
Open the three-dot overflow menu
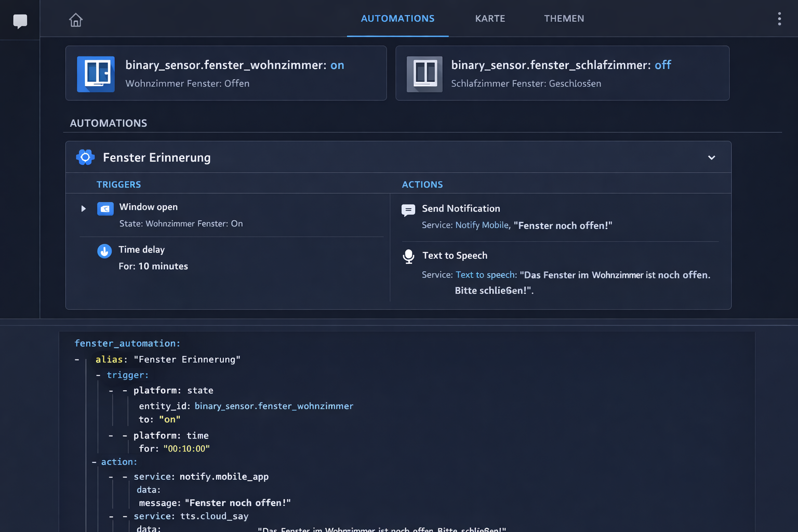779,19
